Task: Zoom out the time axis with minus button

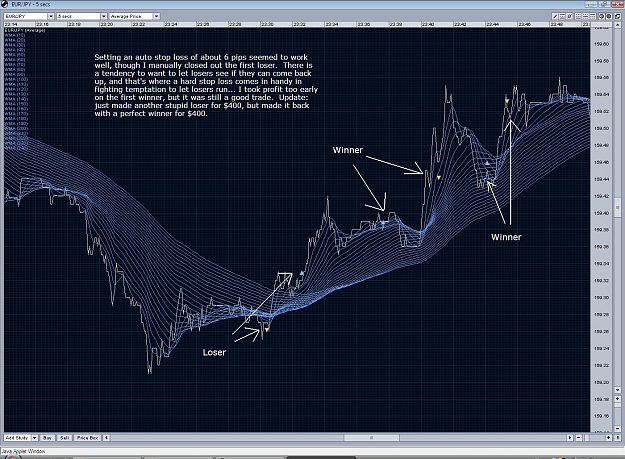Action: click(x=579, y=438)
